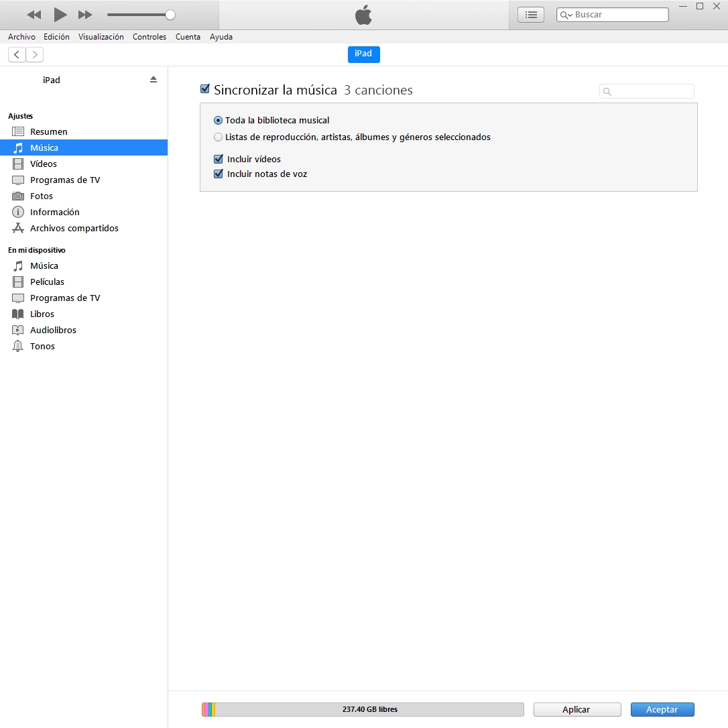
Task: Go back with the left arrow button
Action: (x=17, y=55)
